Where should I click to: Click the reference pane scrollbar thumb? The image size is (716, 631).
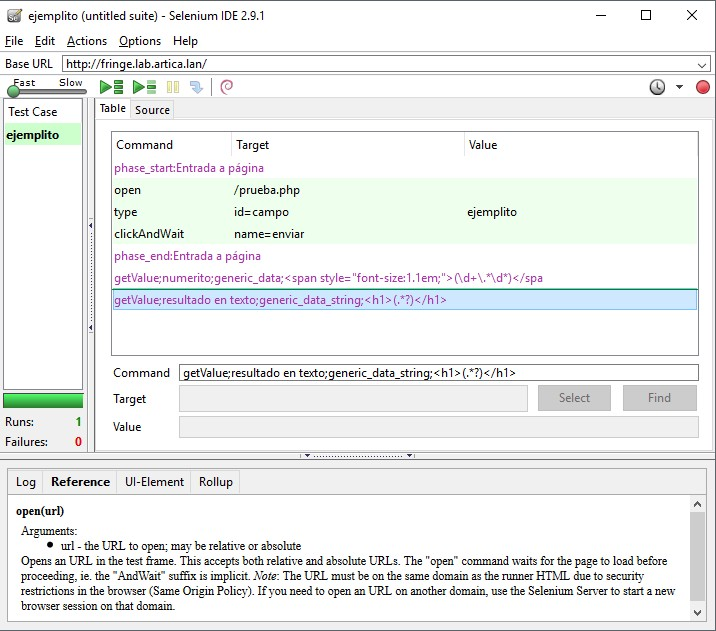(697, 556)
